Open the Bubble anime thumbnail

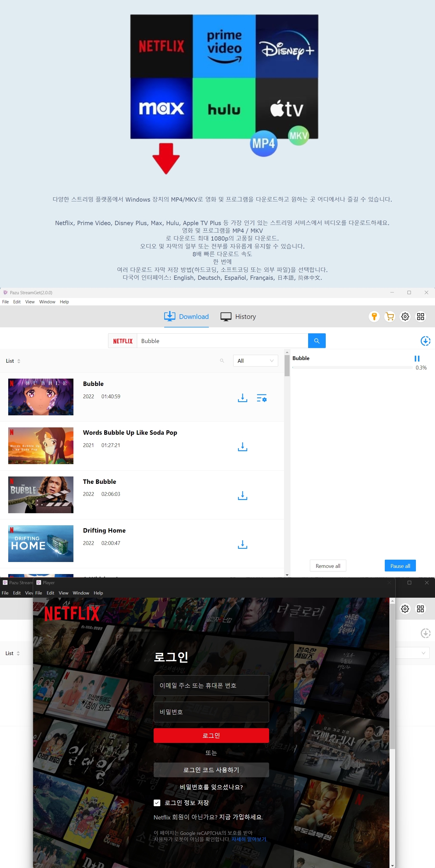(41, 397)
